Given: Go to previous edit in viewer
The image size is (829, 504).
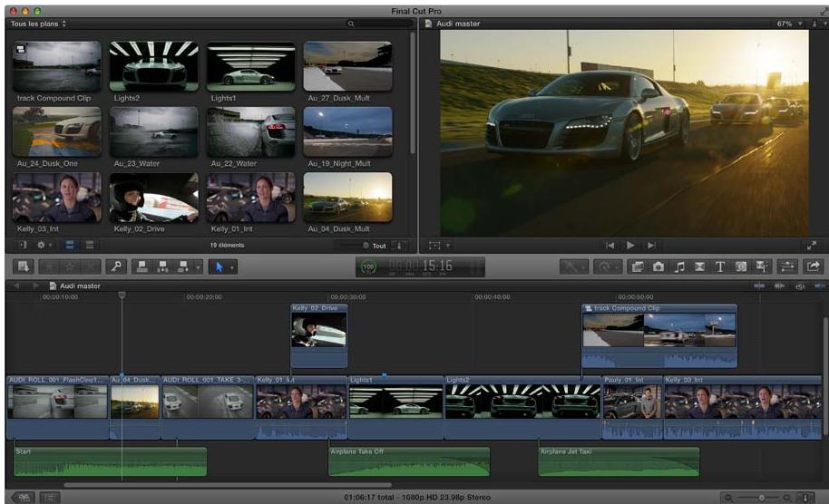Looking at the screenshot, I should point(610,245).
